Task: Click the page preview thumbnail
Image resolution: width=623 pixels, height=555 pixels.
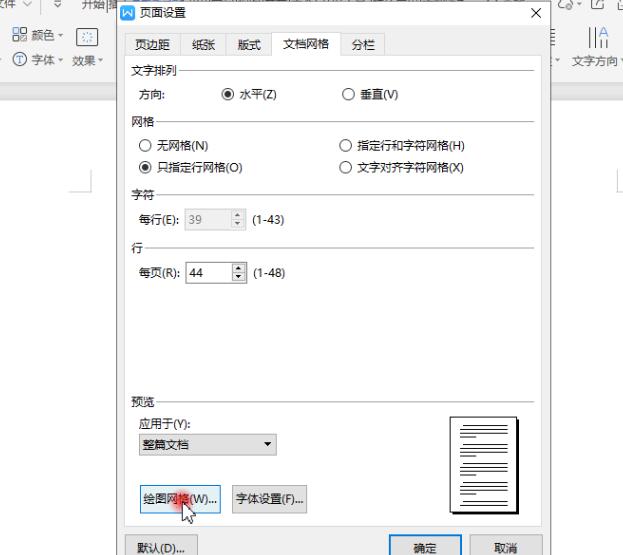Action: (484, 465)
